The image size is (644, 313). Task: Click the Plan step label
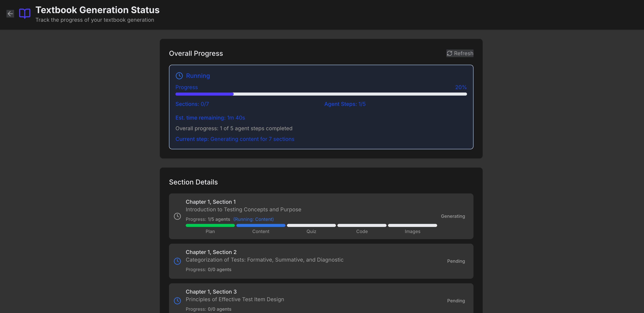[210, 232]
